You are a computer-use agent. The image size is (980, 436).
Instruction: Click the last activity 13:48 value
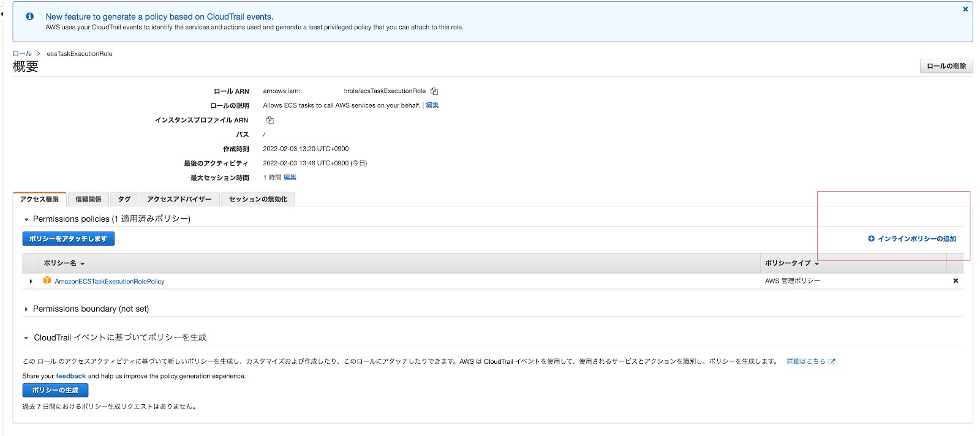click(x=315, y=163)
